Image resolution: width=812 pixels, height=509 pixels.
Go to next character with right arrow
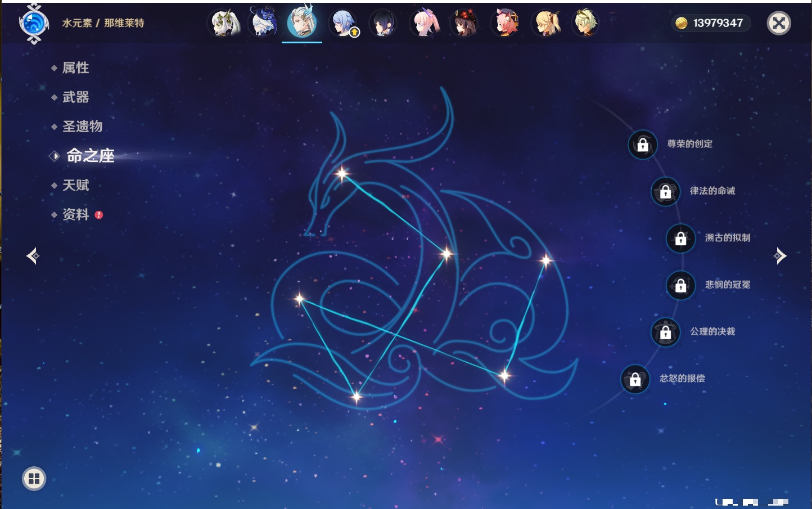(780, 256)
